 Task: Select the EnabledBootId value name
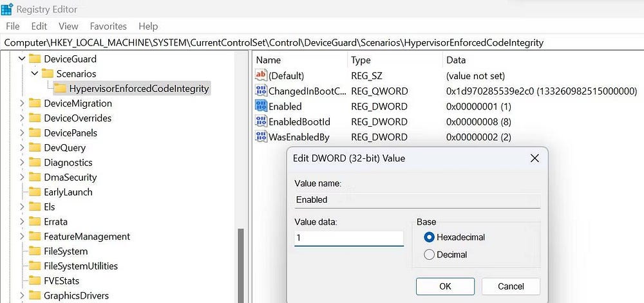click(x=299, y=122)
